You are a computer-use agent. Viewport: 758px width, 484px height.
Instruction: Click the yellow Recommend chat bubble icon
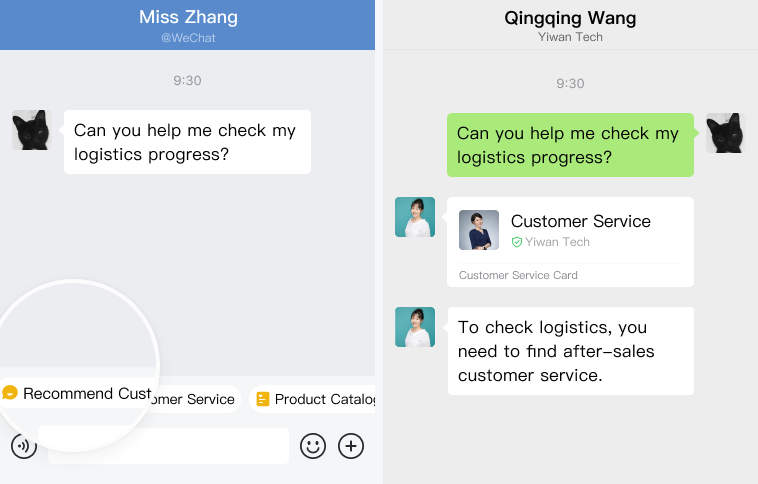(x=10, y=393)
